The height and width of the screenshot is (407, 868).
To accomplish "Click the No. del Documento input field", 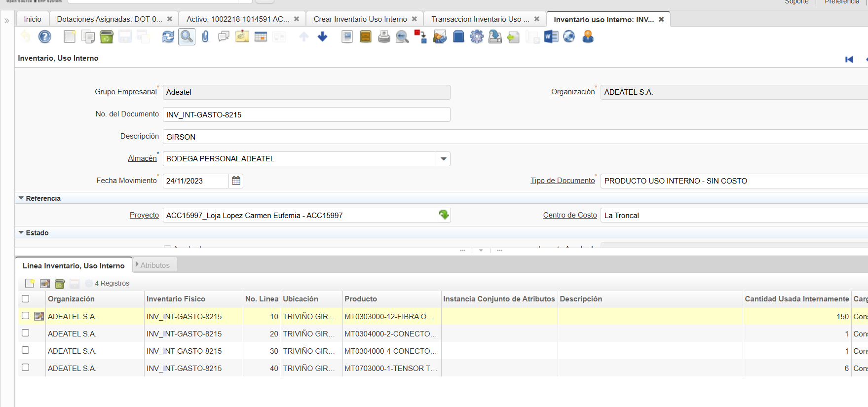I will (306, 114).
